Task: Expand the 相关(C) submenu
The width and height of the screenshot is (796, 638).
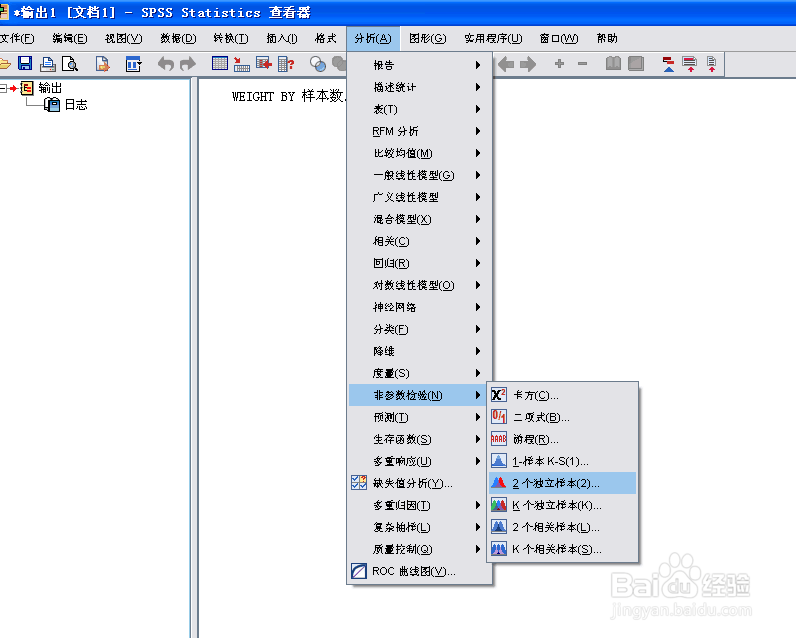Action: pyautogui.click(x=419, y=241)
